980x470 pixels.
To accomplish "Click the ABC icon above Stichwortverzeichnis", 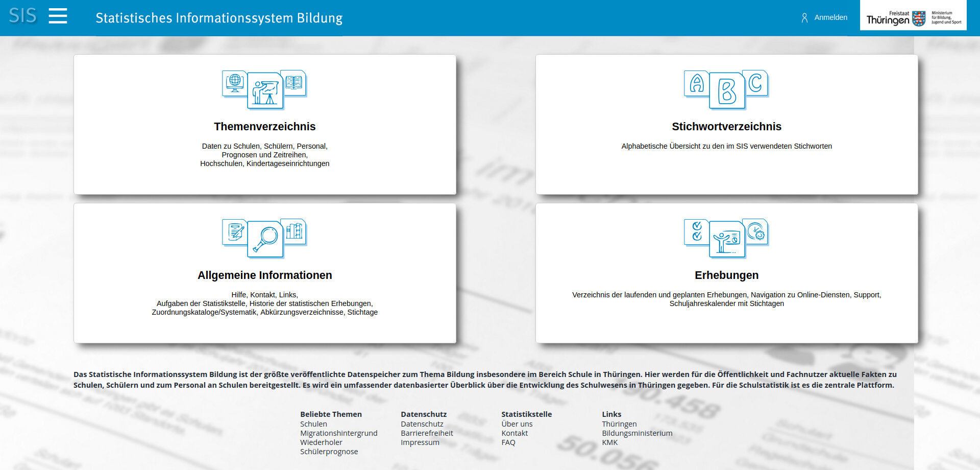I will click(x=726, y=89).
